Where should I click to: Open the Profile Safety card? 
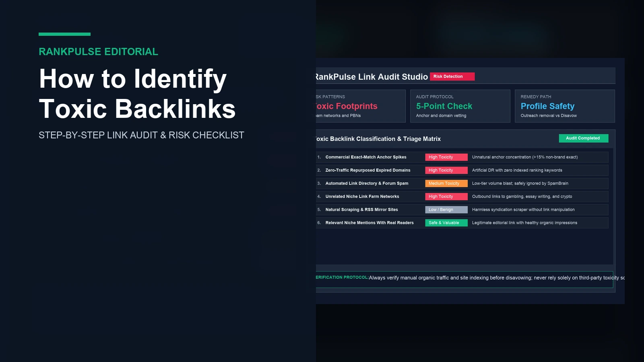click(565, 106)
